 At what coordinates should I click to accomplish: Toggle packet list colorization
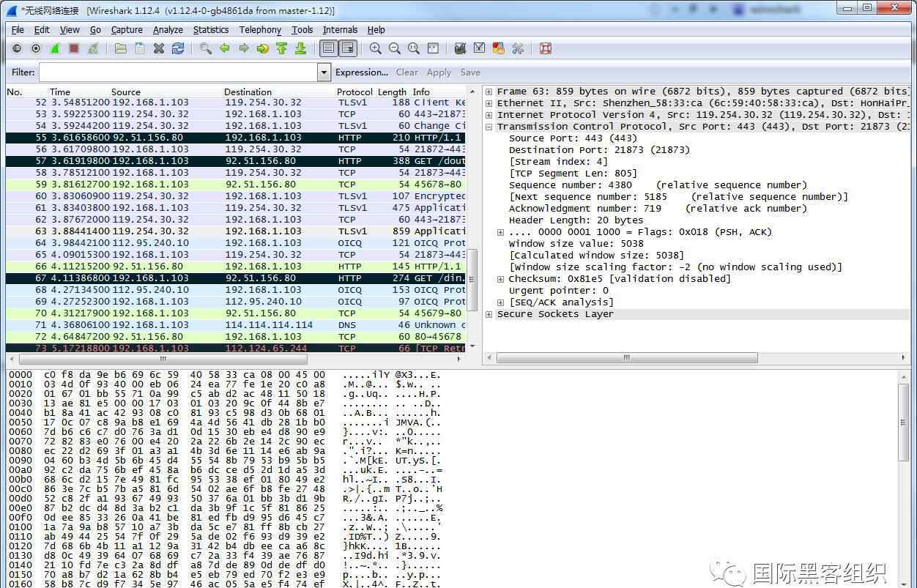[329, 48]
